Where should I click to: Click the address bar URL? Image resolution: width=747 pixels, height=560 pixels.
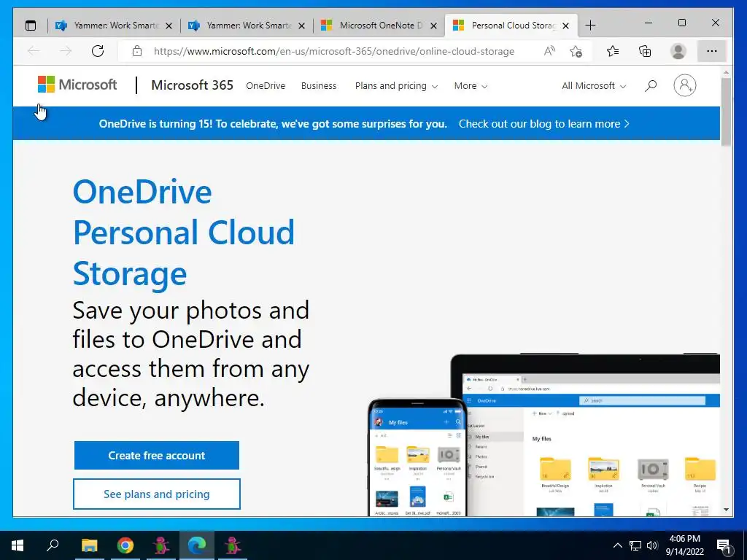[334, 52]
